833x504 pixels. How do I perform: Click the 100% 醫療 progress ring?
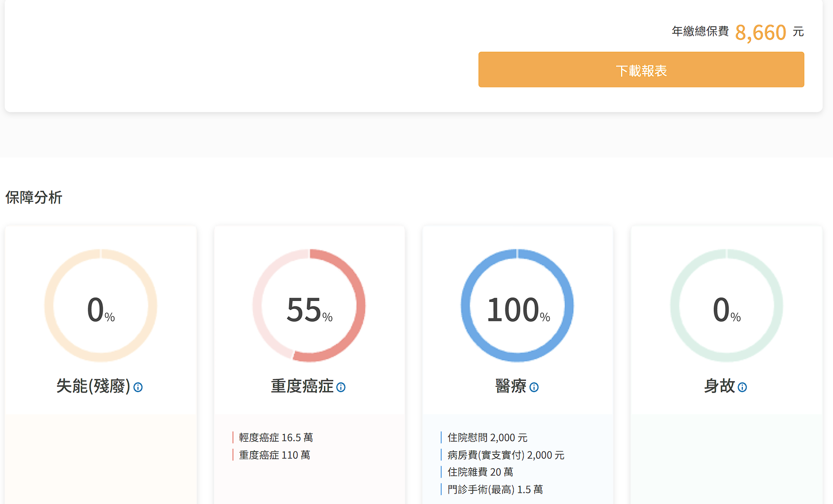[x=517, y=306]
